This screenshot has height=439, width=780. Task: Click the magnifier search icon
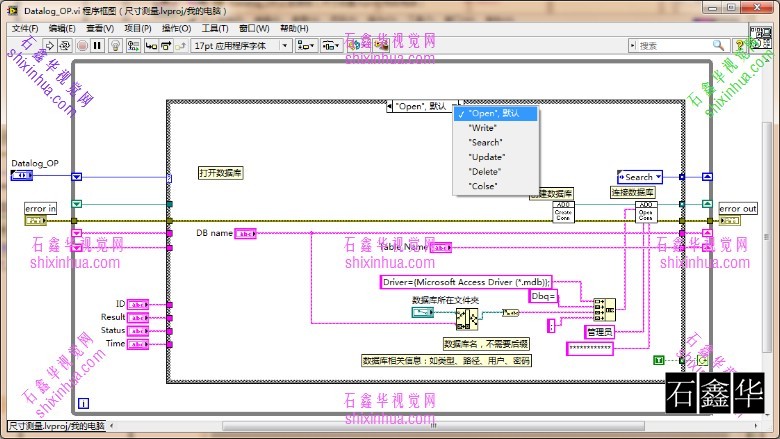[x=718, y=45]
